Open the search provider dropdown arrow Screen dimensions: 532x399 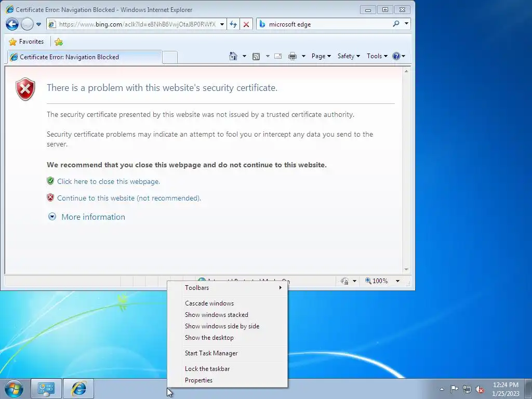406,24
